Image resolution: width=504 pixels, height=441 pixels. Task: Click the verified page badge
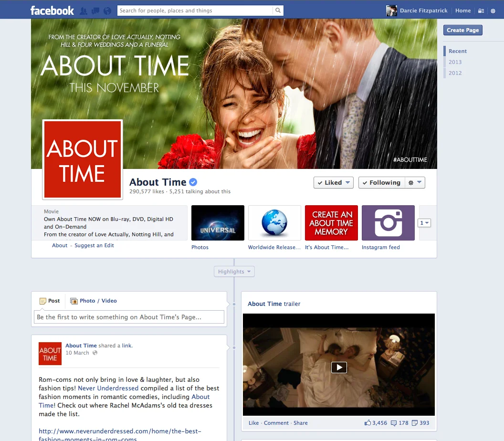[193, 182]
